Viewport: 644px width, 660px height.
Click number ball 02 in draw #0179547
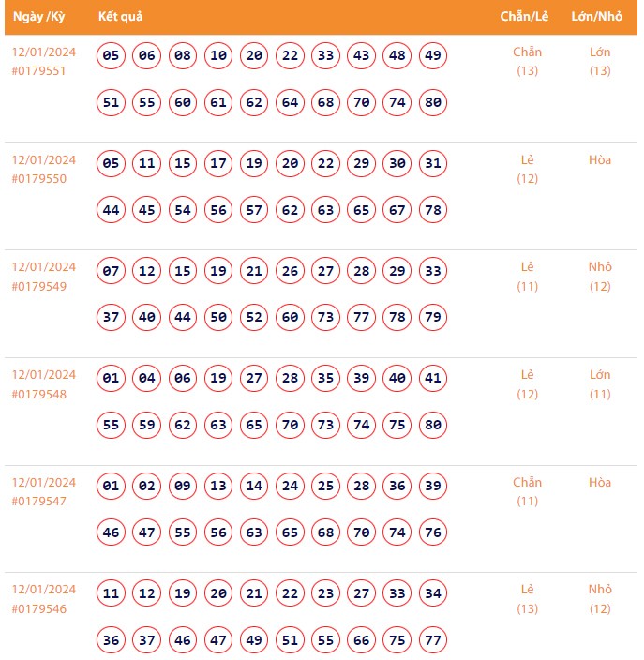click(x=147, y=487)
